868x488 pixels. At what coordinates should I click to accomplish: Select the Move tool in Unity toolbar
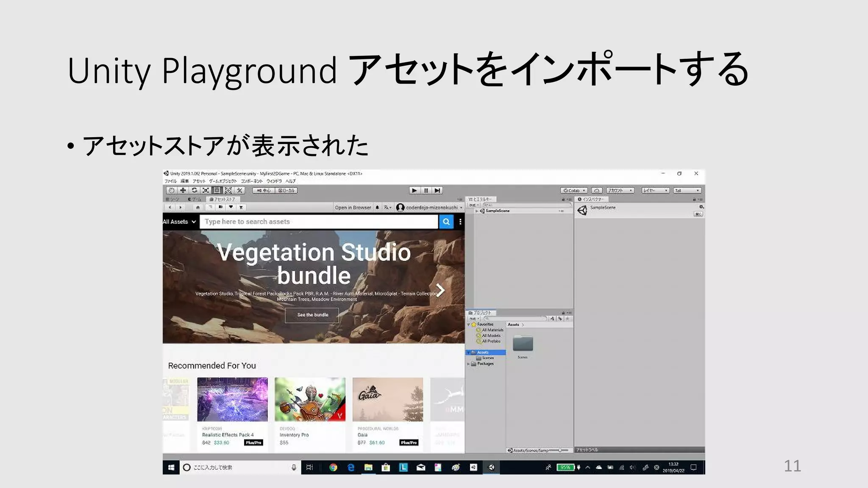(183, 191)
